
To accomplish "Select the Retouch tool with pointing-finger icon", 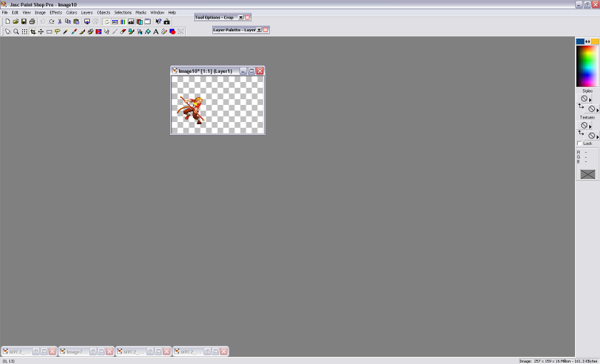I will pos(106,31).
